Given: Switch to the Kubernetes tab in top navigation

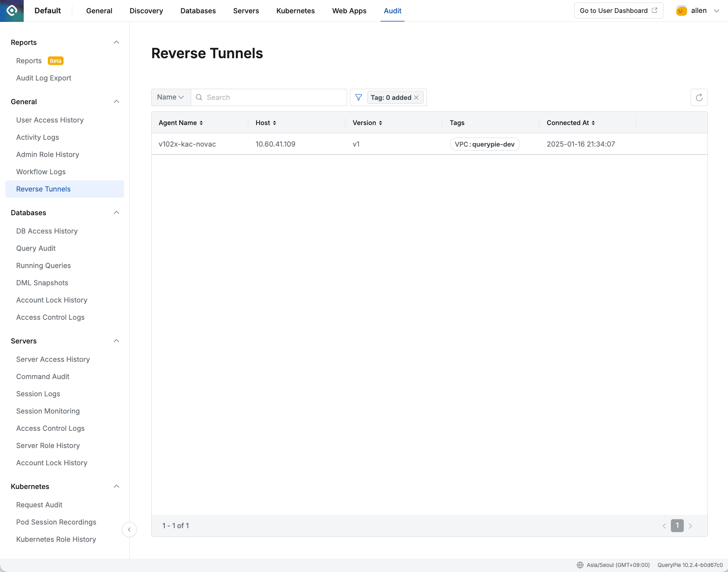Looking at the screenshot, I should (x=295, y=11).
